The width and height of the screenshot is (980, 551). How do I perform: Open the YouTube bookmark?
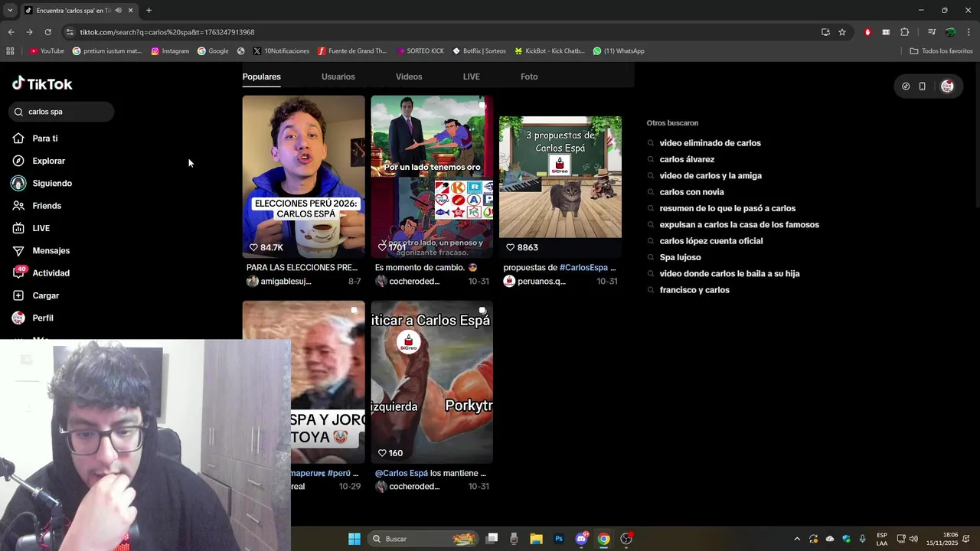[x=47, y=51]
